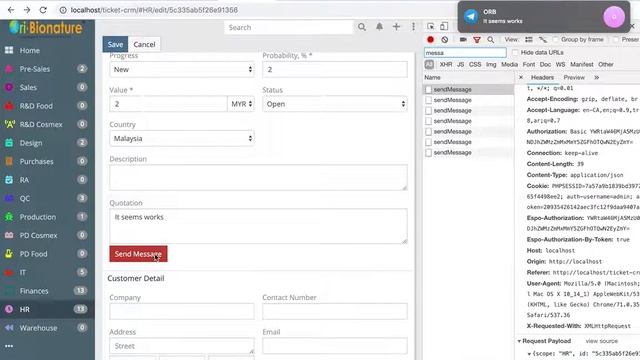
Task: Open Pre-Sales section icon
Action: (x=9, y=69)
